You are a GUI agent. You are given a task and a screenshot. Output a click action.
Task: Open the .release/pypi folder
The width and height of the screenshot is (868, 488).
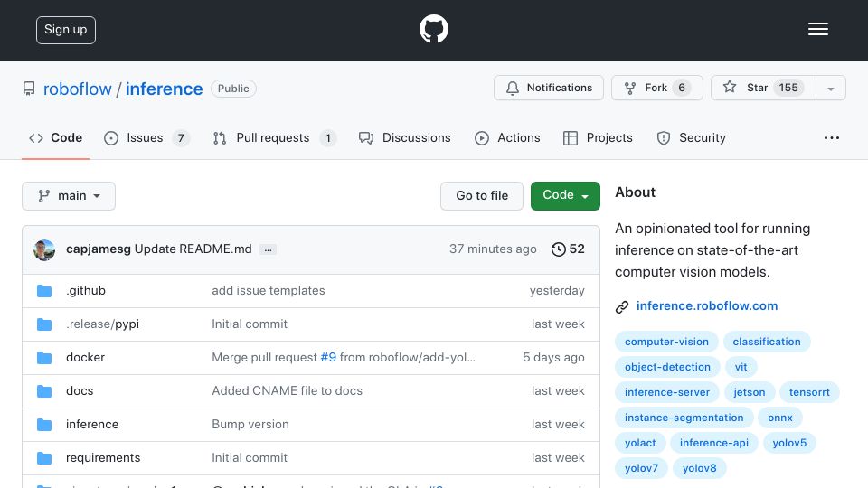click(x=102, y=324)
